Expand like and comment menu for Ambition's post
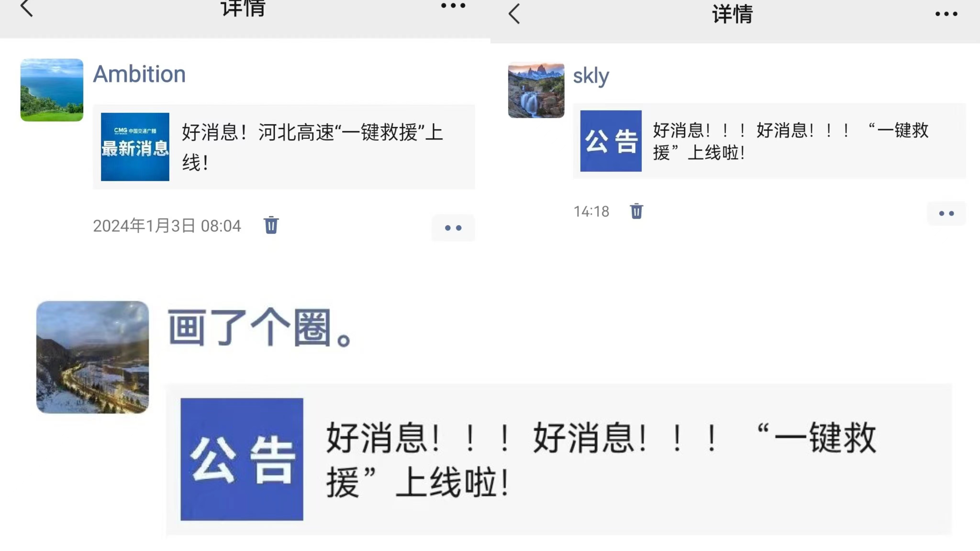The width and height of the screenshot is (980, 551). (x=453, y=228)
